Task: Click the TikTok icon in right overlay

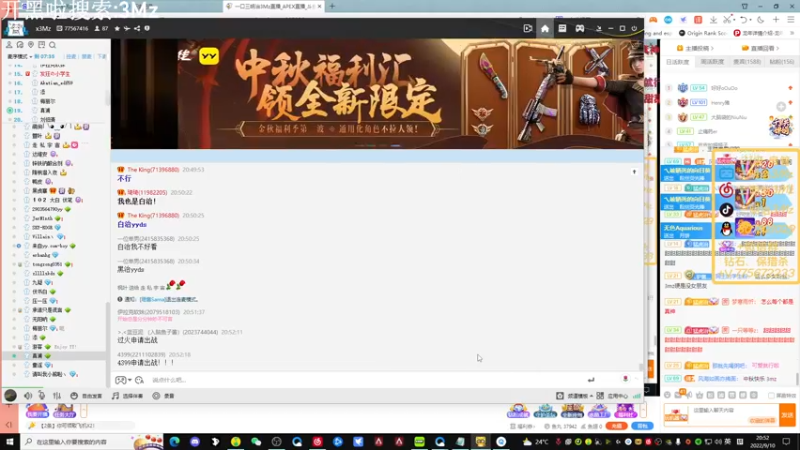Action: click(726, 210)
